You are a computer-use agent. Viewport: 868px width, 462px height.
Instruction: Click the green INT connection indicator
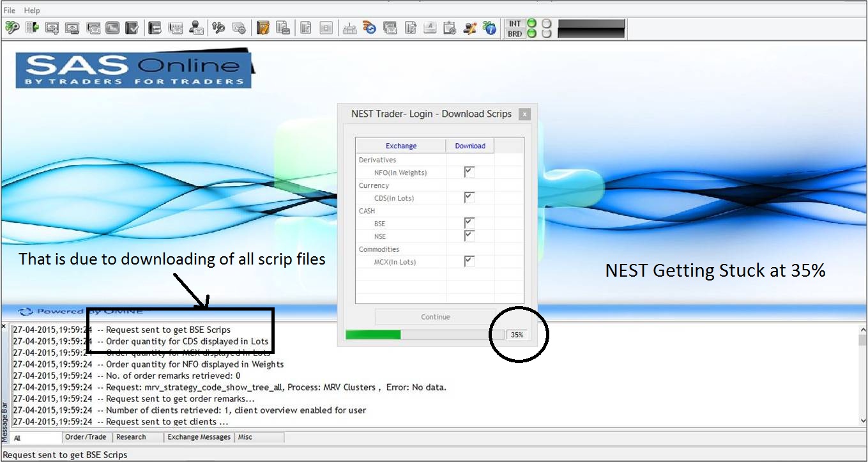coord(531,24)
